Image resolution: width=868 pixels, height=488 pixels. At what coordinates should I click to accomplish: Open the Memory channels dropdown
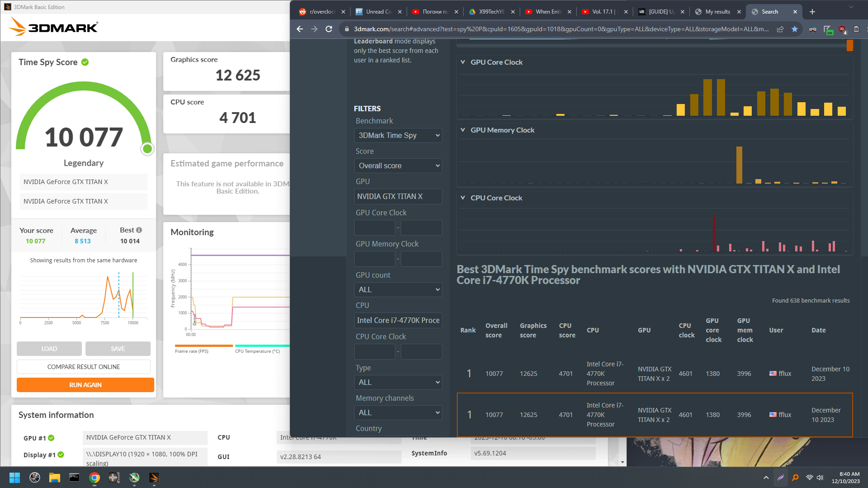[x=398, y=412]
